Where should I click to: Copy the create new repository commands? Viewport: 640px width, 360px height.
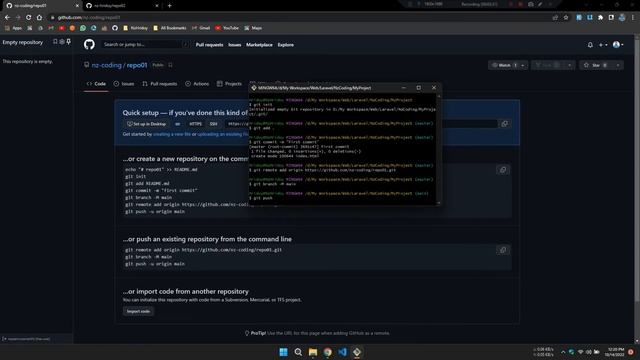click(503, 170)
